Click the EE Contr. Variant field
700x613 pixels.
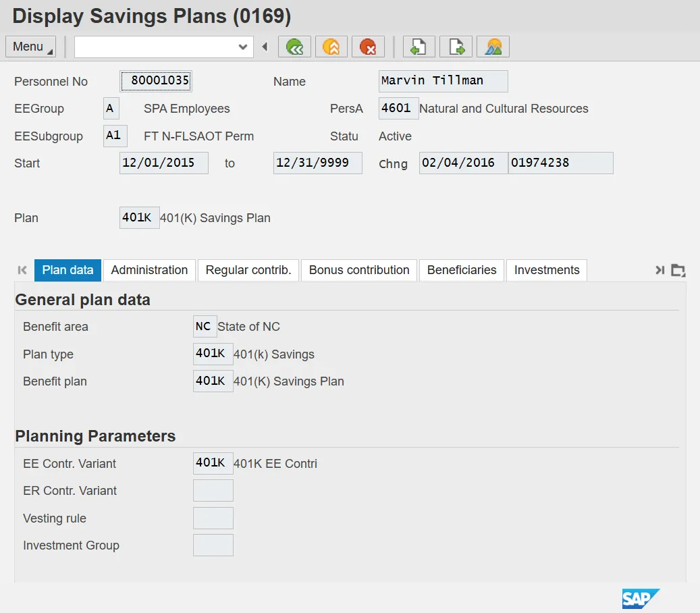pos(213,463)
